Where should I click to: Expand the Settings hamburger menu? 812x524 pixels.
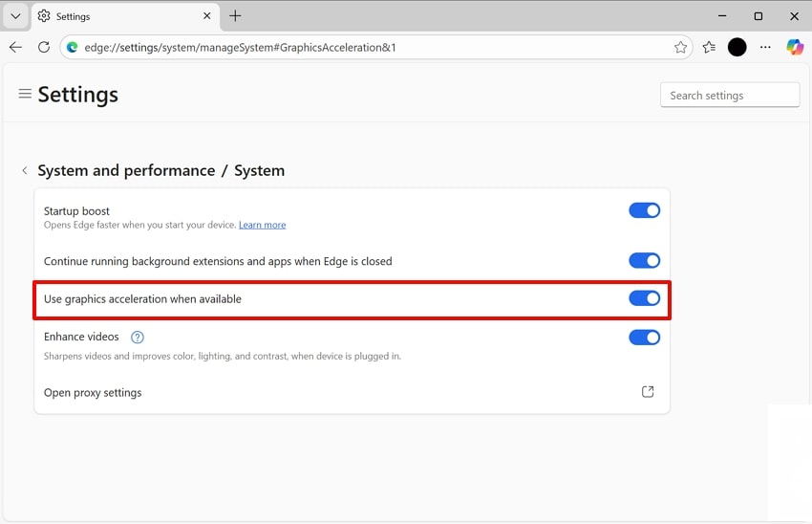tap(25, 94)
